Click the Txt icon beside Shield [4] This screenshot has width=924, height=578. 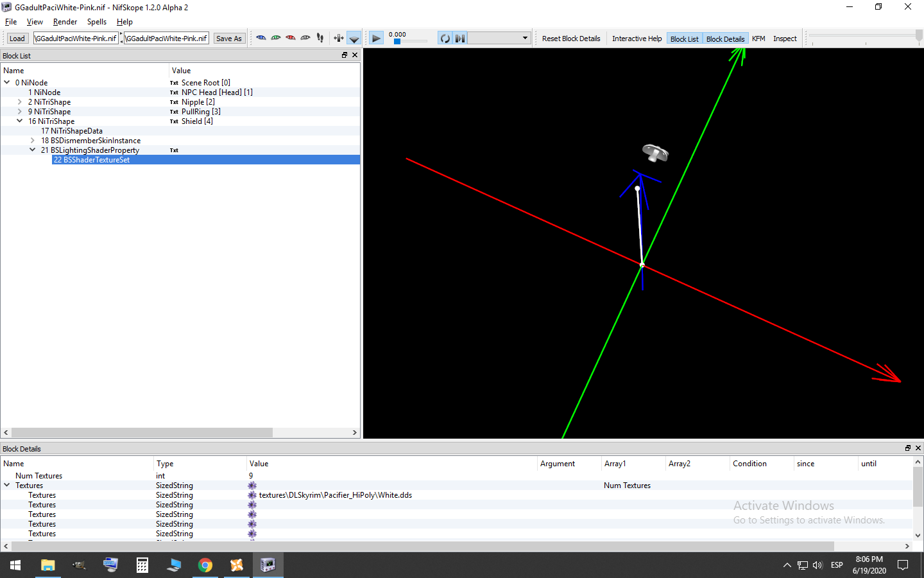[x=174, y=121]
